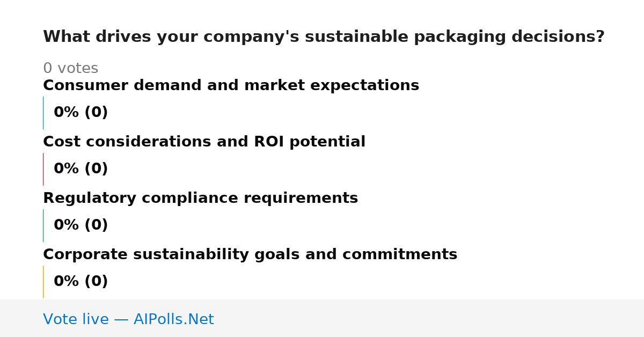Click the poll question heading about sustainable packaging

324,37
